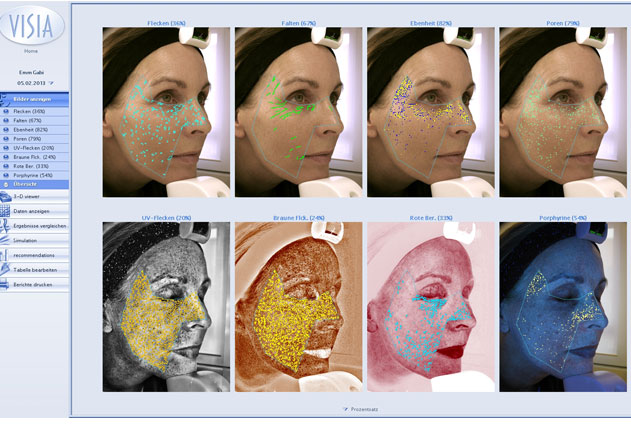Screen dimensions: 631x424
Task: Open the Braune Flck. face thumbnail
Action: (x=299, y=307)
